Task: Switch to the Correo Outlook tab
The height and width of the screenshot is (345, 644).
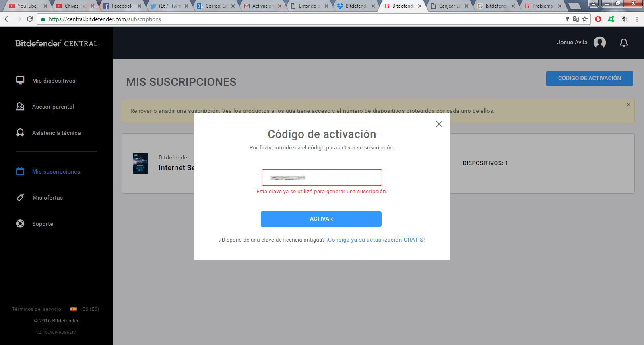Action: [216, 6]
